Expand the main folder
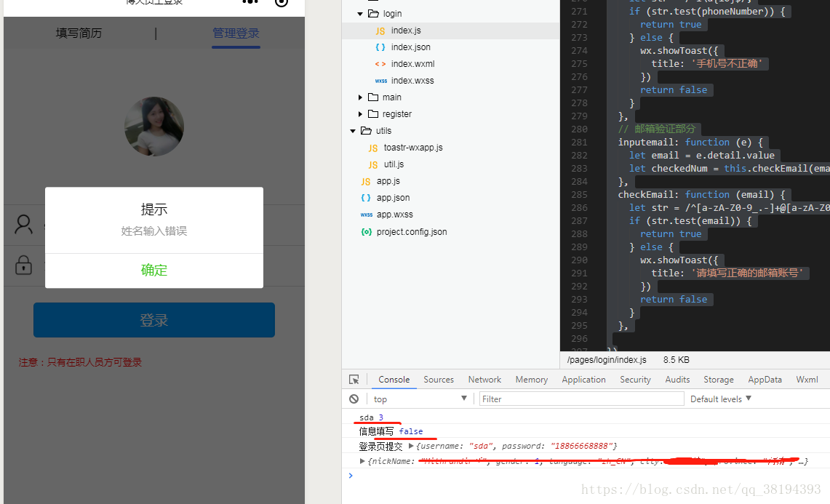830x504 pixels. (360, 97)
